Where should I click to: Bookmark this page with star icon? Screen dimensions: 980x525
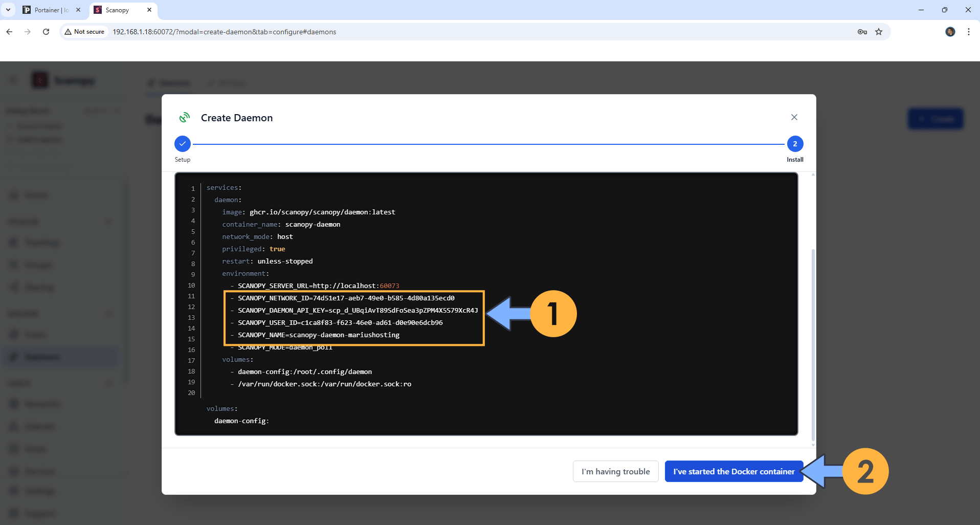[x=879, y=32]
